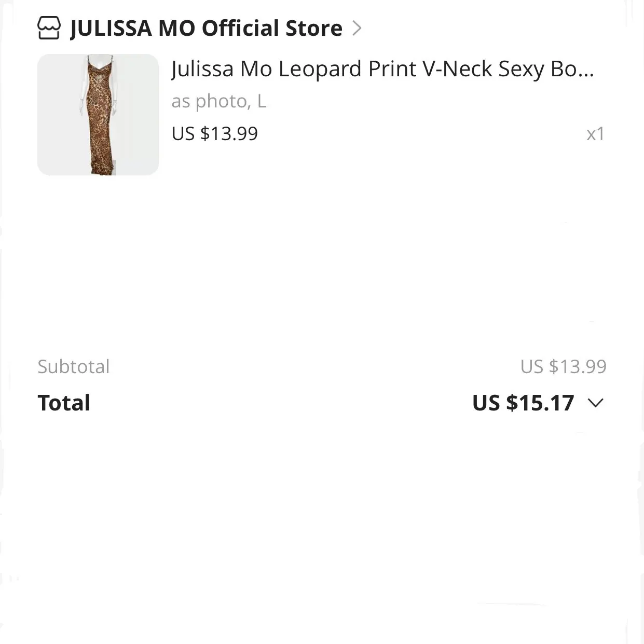Click the size "L" in the variant line

[262, 101]
